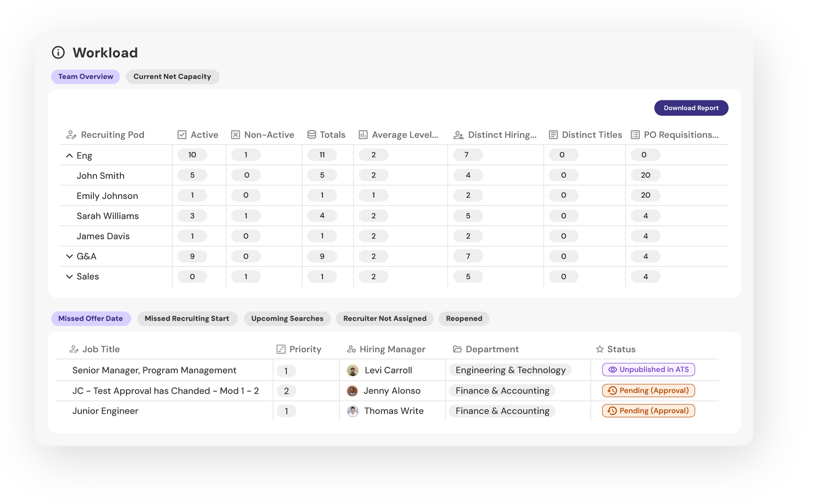The width and height of the screenshot is (814, 504).
Task: Click Jenny Alonso's Pending (Approval) status
Action: [648, 390]
